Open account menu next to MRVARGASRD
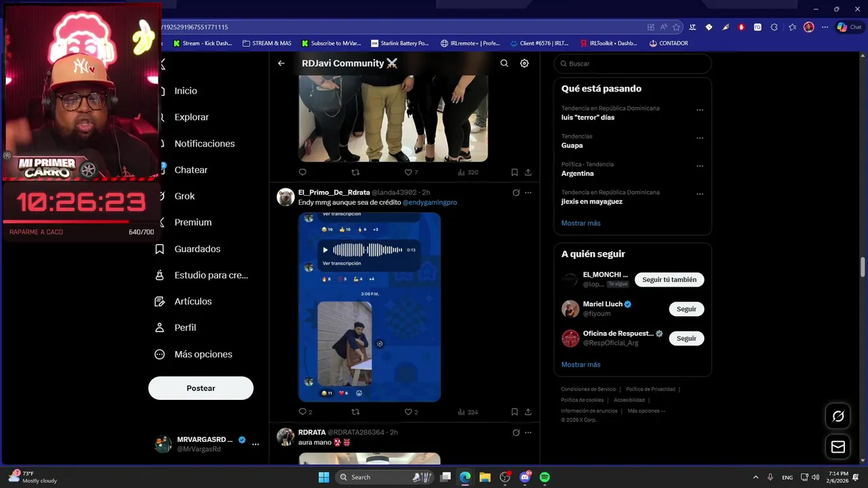The image size is (868, 488). pyautogui.click(x=256, y=444)
